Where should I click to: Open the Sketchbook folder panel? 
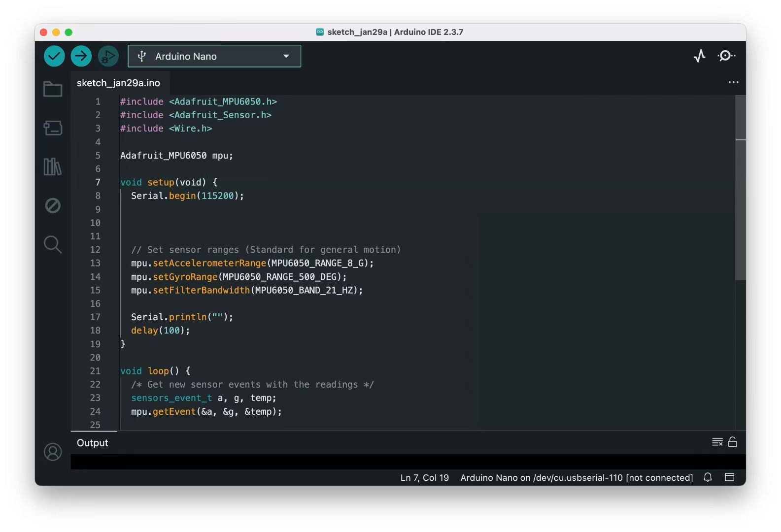pyautogui.click(x=53, y=89)
